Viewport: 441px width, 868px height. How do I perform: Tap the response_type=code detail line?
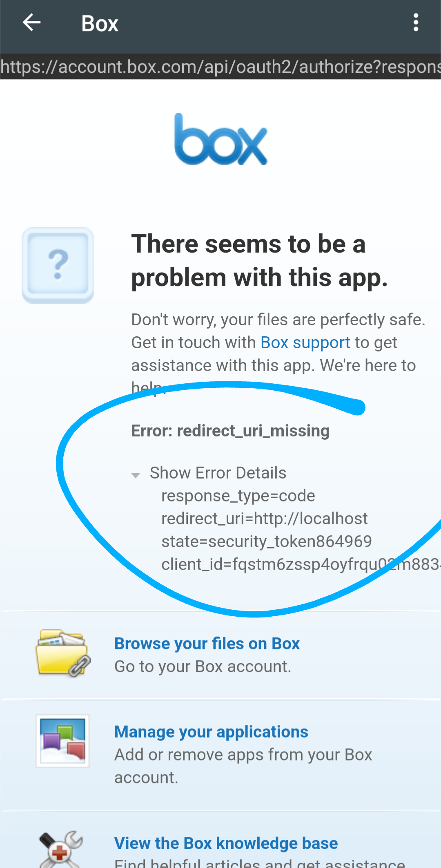[238, 496]
